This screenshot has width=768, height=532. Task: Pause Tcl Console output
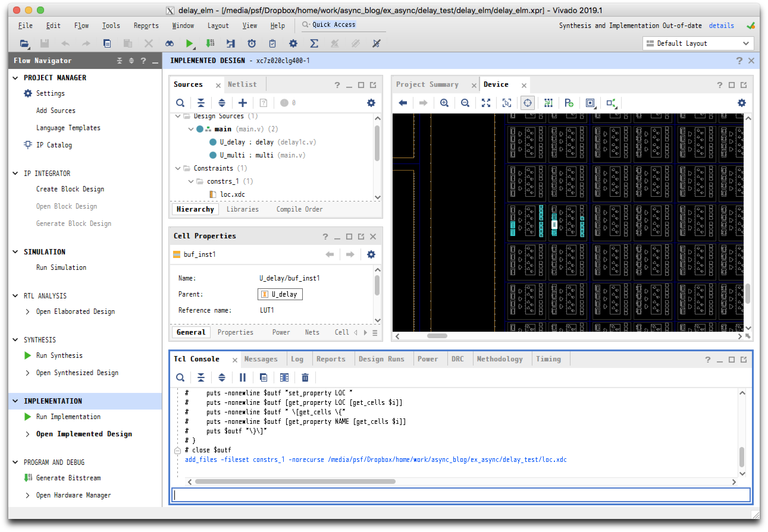(242, 378)
